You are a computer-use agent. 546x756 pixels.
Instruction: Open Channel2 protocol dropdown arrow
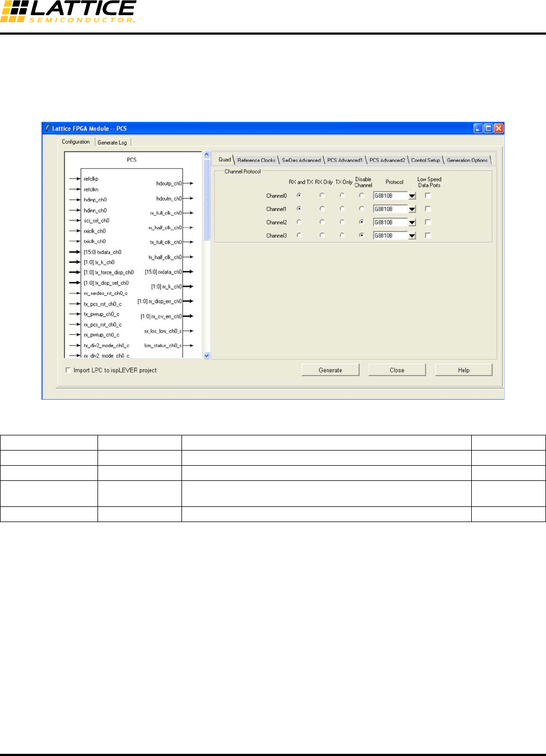412,223
